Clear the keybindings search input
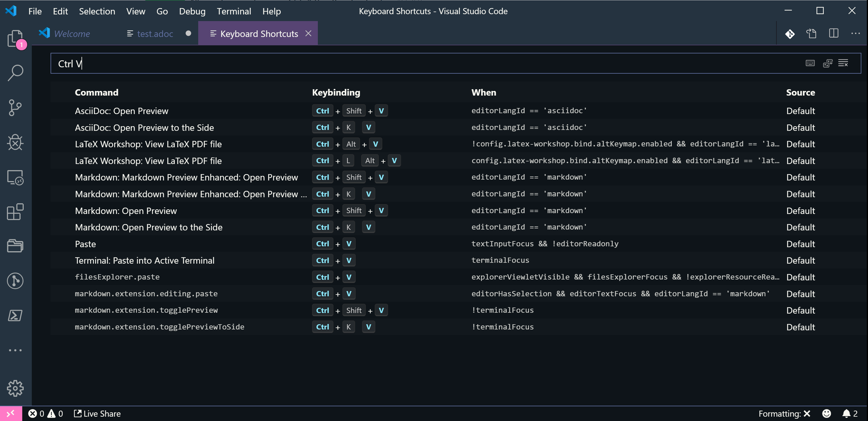Image resolution: width=868 pixels, height=421 pixels. point(843,63)
